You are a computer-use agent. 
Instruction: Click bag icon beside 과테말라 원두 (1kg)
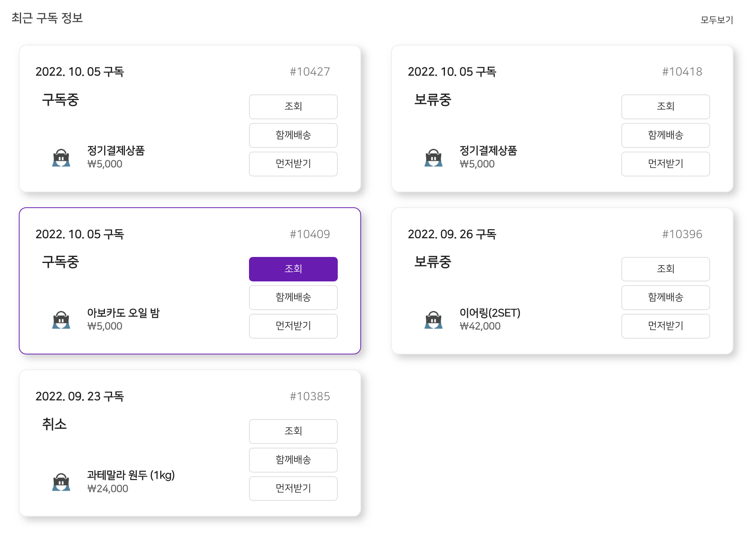pos(61,482)
